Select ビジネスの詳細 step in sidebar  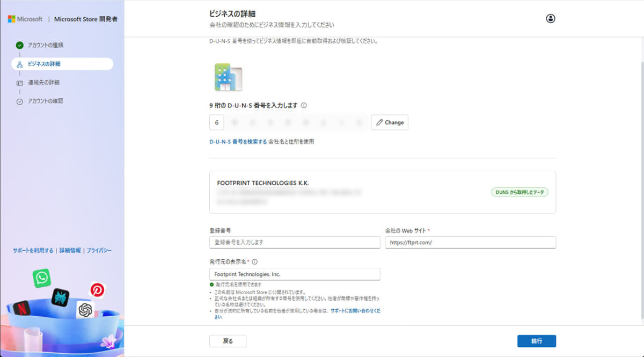coord(62,64)
